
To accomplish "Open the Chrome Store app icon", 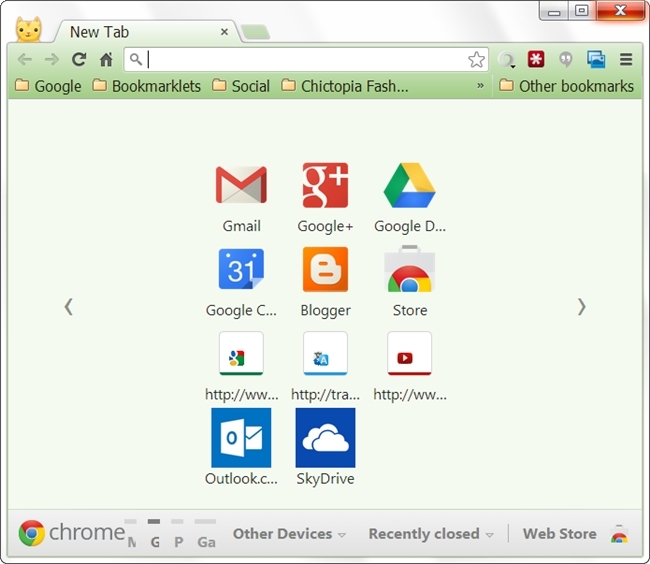I will click(x=410, y=269).
